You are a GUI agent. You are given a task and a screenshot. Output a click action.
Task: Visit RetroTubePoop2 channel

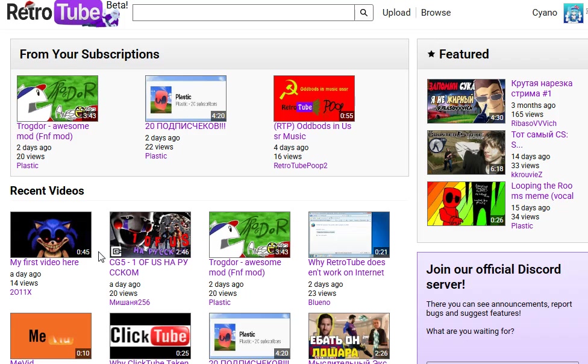(x=300, y=166)
